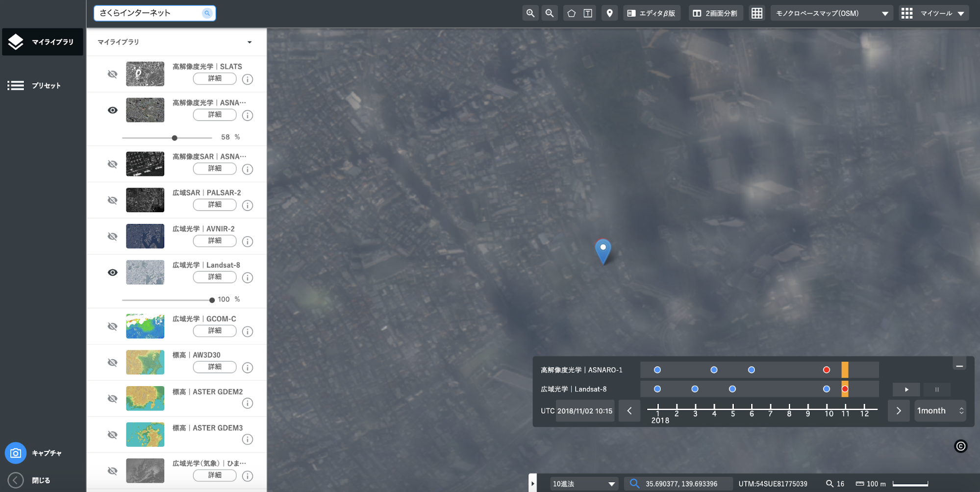Show the SLATS layer visibility
Image resolution: width=980 pixels, height=492 pixels.
113,74
